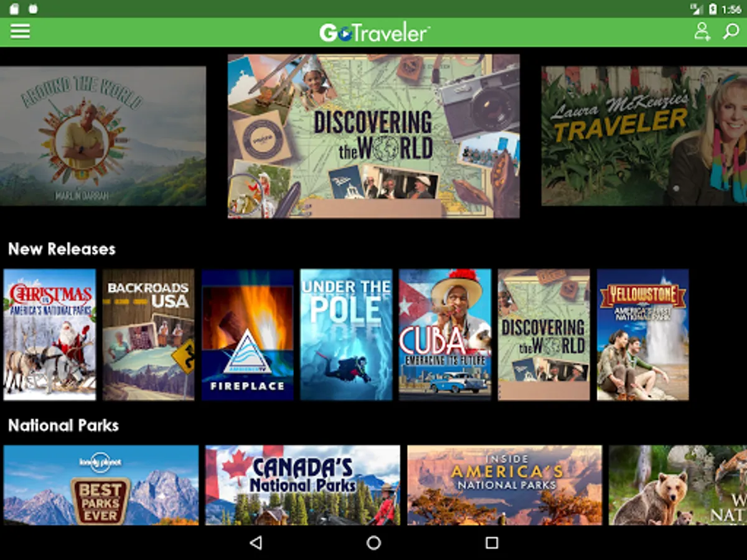Image resolution: width=747 pixels, height=560 pixels.
Task: Open Around the World banner
Action: coord(103,136)
